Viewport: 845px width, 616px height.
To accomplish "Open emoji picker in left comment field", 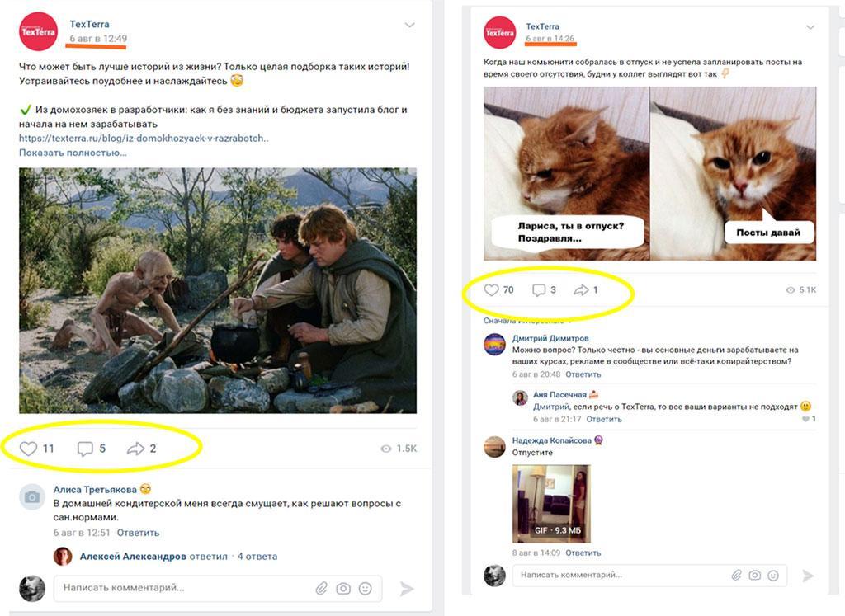I will [365, 589].
